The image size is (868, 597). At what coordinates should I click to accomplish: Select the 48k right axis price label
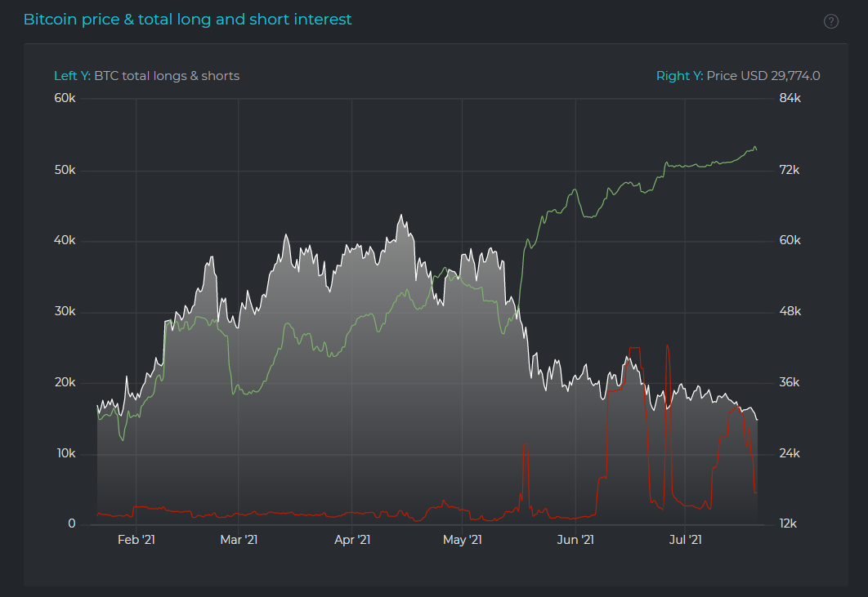[789, 312]
